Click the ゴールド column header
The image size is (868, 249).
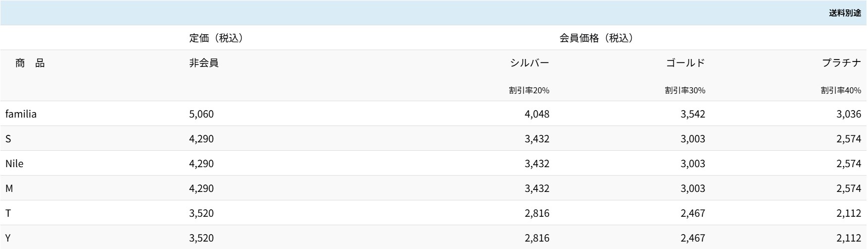pyautogui.click(x=685, y=63)
